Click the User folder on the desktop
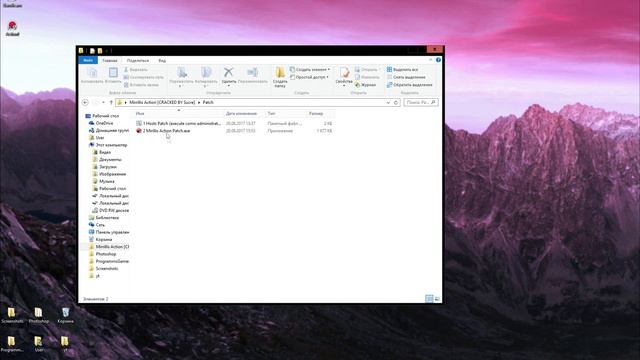The width and height of the screenshot is (640, 360). point(38,344)
